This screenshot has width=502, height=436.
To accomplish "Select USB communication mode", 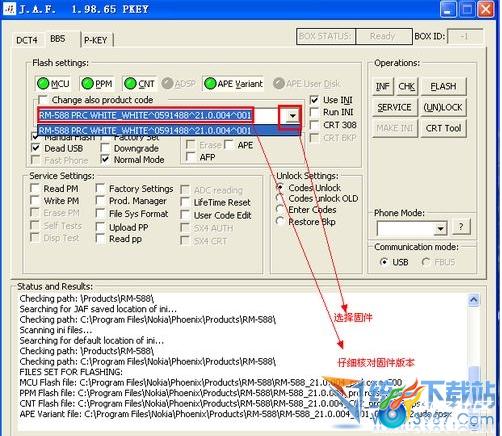I will point(384,262).
